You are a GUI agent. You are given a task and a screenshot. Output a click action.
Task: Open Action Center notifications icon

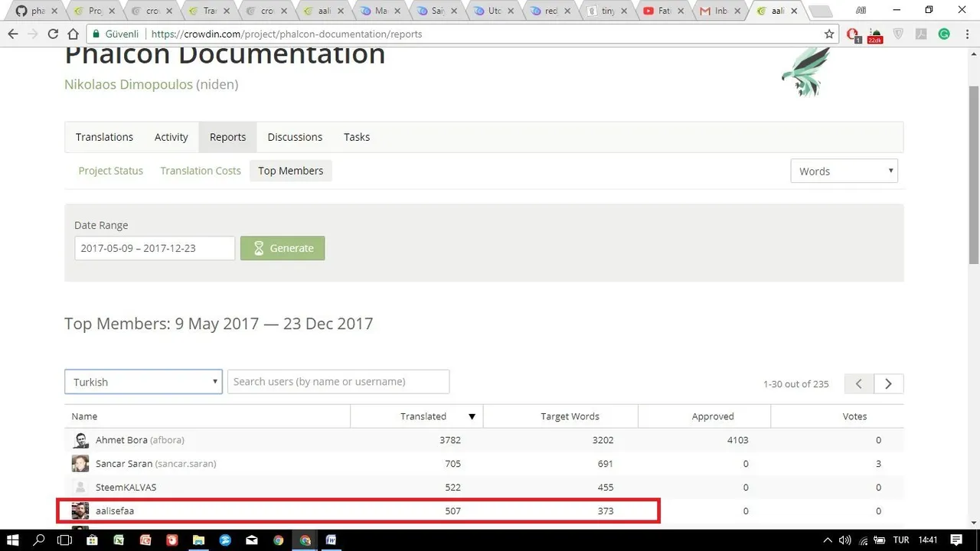tap(956, 540)
